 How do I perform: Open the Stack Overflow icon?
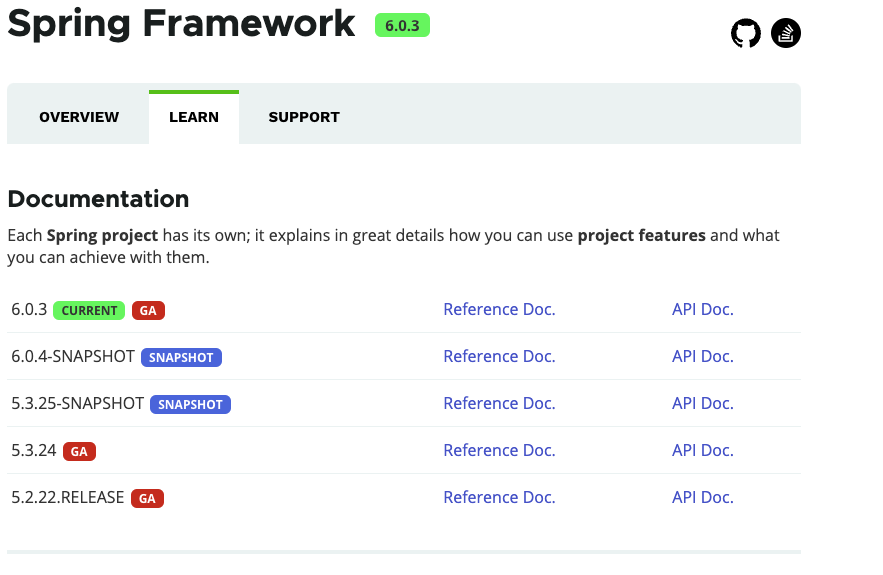pyautogui.click(x=786, y=33)
